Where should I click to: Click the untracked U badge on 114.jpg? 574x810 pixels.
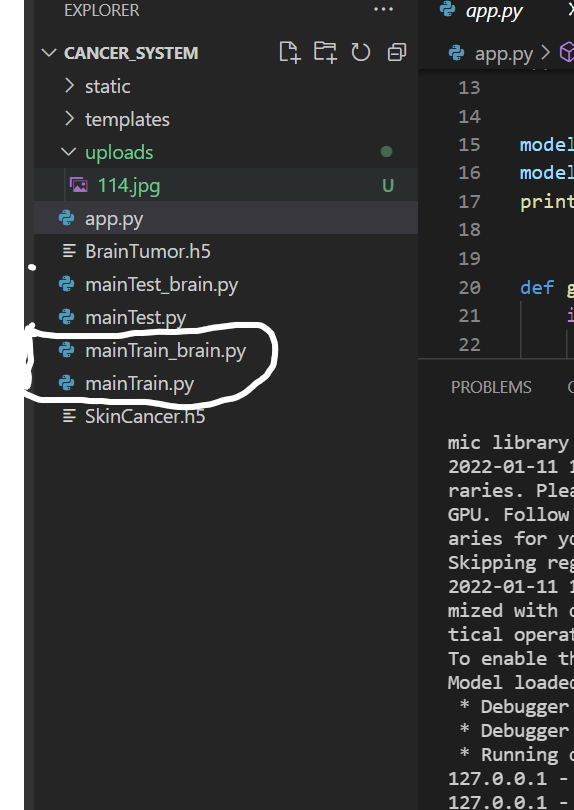(387, 185)
